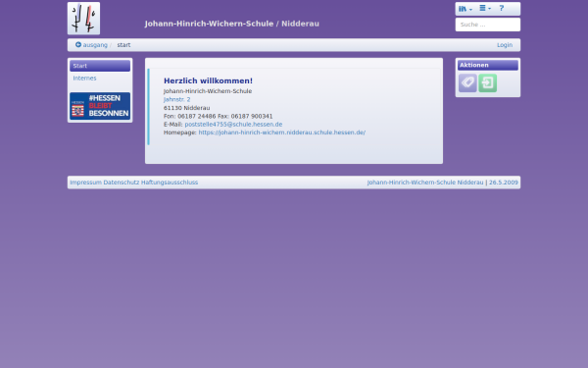Image resolution: width=588 pixels, height=368 pixels.
Task: Click the start breadcrumb item
Action: (123, 45)
